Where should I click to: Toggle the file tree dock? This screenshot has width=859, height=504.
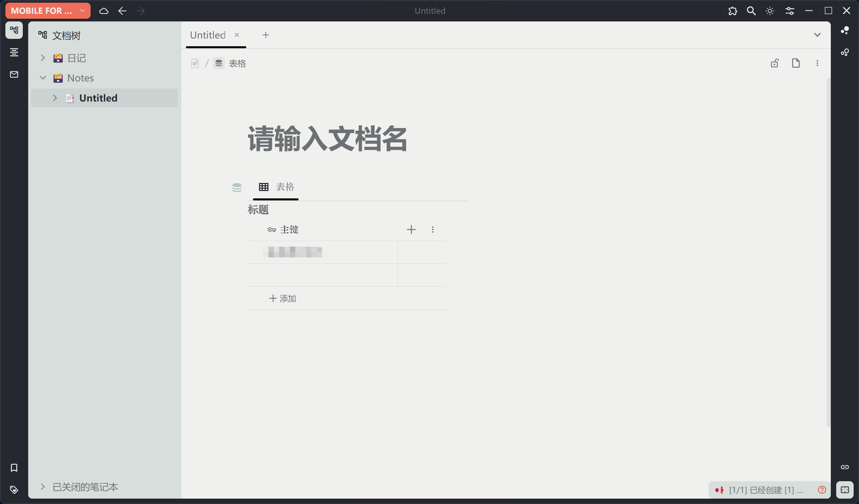click(x=14, y=30)
